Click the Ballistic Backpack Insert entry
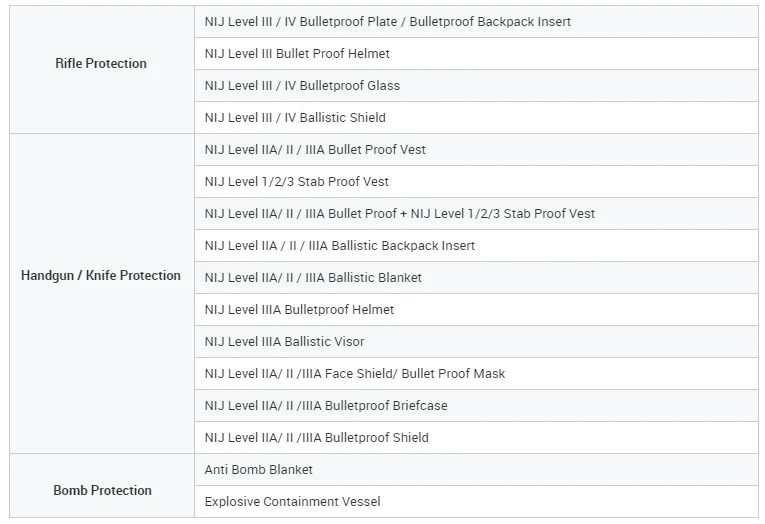Screen dimensions: 765x524 tap(476, 245)
